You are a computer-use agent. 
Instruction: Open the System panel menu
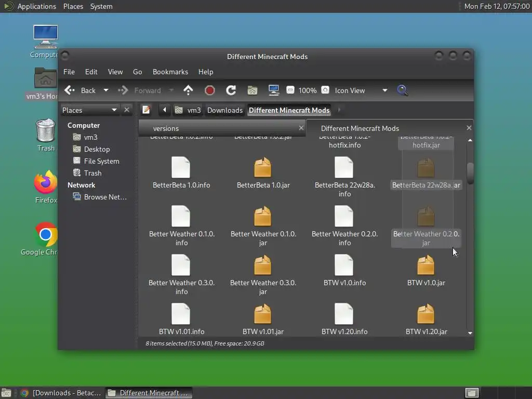pos(101,6)
